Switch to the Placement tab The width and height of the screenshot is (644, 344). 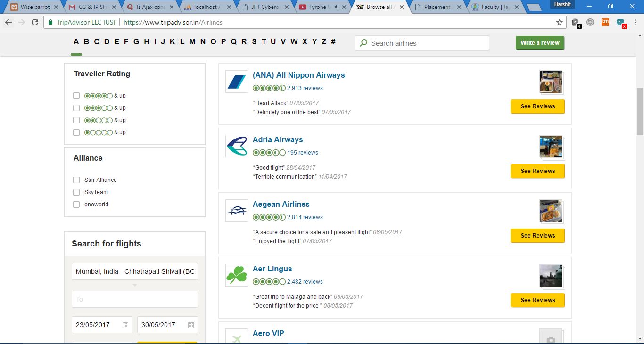[x=438, y=7]
